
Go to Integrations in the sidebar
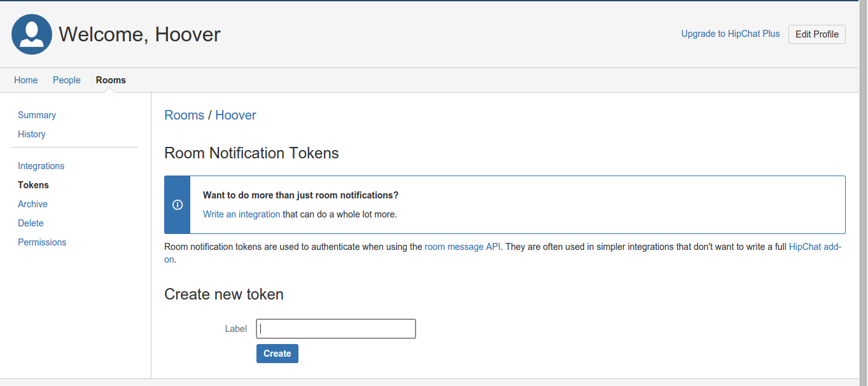click(x=41, y=166)
